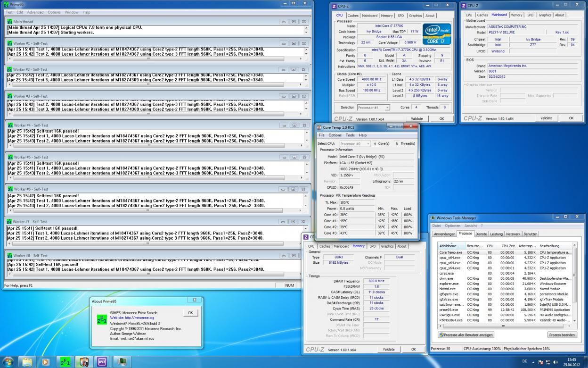Switch to Core Temp via its taskbar icon

click(84, 362)
